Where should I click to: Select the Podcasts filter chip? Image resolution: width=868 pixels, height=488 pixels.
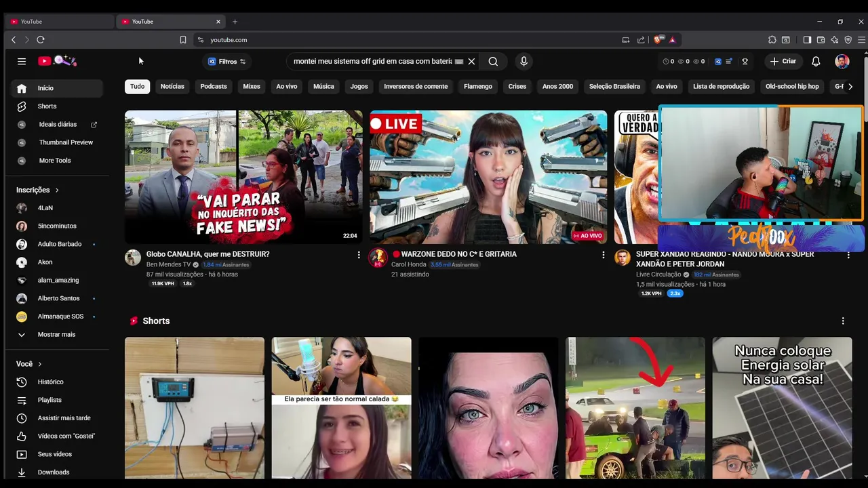(x=214, y=87)
